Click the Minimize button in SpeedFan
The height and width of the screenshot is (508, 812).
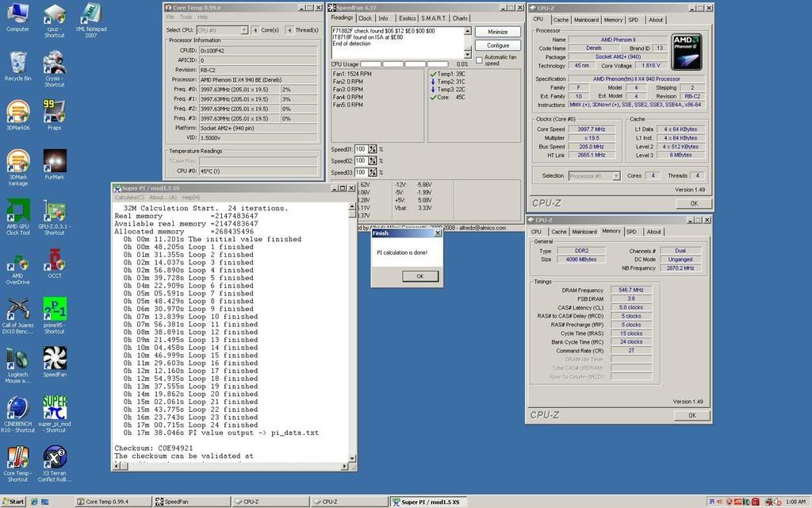498,32
